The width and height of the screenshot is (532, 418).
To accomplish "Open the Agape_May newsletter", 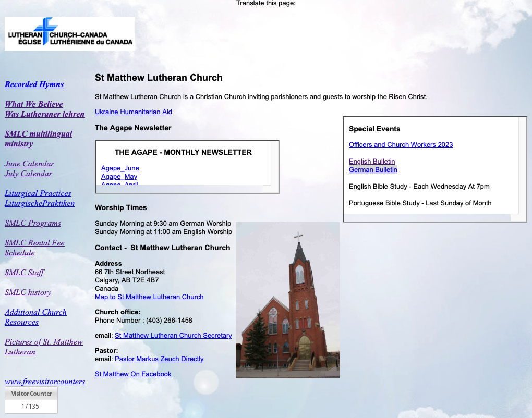I will point(119,177).
